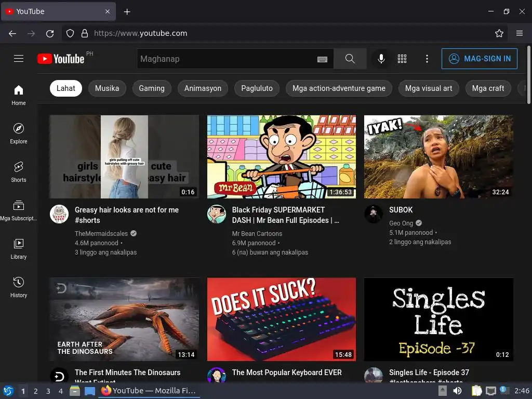532x399 pixels.
Task: Open Explore in the sidebar
Action: click(x=19, y=134)
